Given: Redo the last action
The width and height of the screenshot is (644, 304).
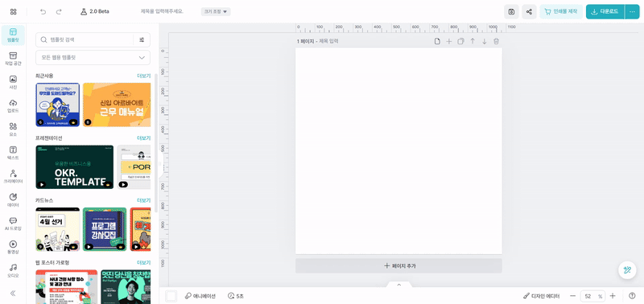Looking at the screenshot, I should coord(59,11).
